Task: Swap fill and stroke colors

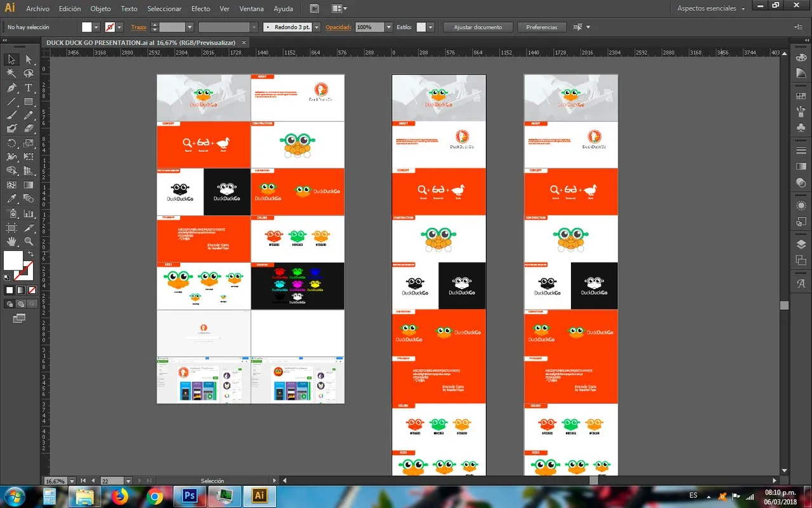Action: (x=30, y=255)
